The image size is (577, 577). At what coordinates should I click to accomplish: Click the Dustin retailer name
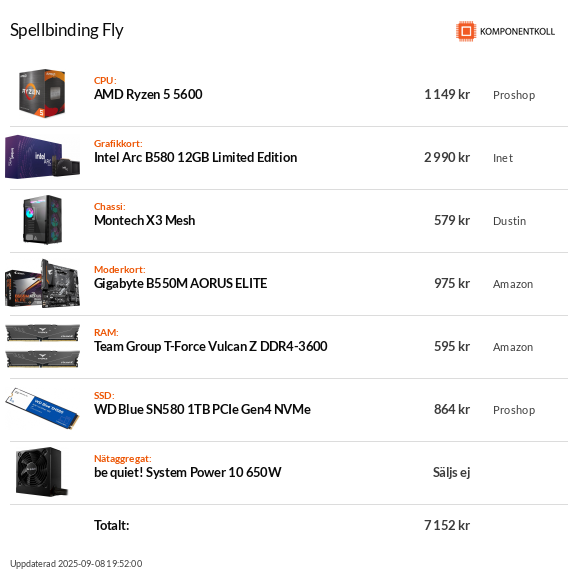pyautogui.click(x=509, y=221)
